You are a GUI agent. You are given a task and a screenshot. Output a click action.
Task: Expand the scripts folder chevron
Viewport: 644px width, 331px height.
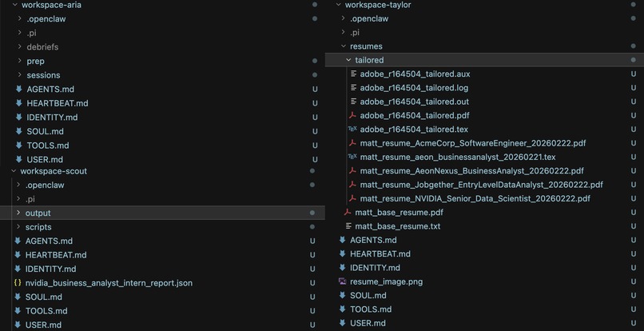pyautogui.click(x=18, y=227)
